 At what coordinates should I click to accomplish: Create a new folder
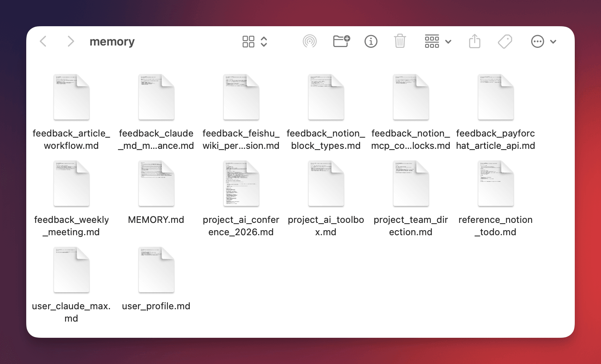pos(341,41)
